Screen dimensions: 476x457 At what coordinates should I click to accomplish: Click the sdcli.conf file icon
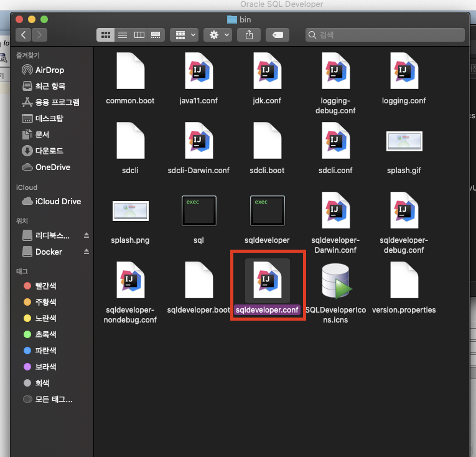point(336,141)
